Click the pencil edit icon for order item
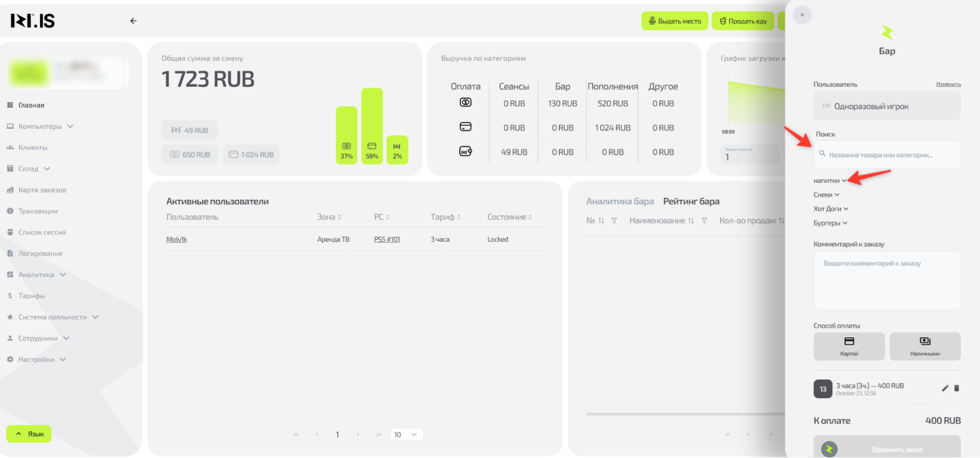 coord(945,388)
